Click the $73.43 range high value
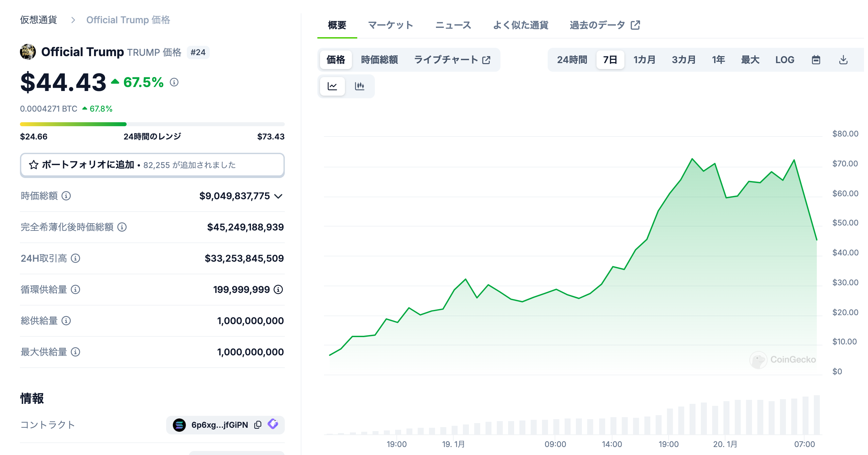This screenshot has width=868, height=455. (x=271, y=136)
